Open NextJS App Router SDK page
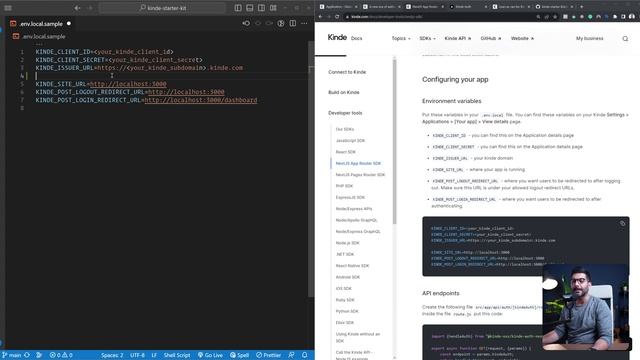Screen dimensions: 640x360 click(x=358, y=163)
